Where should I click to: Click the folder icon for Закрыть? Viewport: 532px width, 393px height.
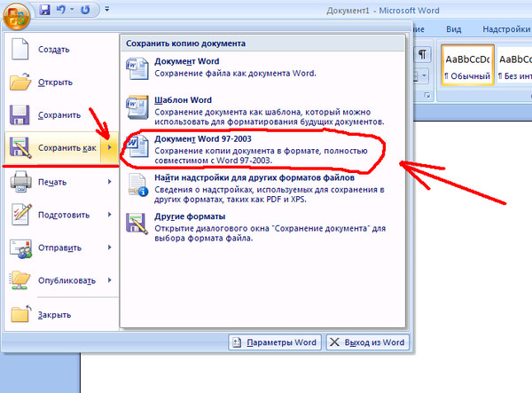pyautogui.click(x=20, y=313)
